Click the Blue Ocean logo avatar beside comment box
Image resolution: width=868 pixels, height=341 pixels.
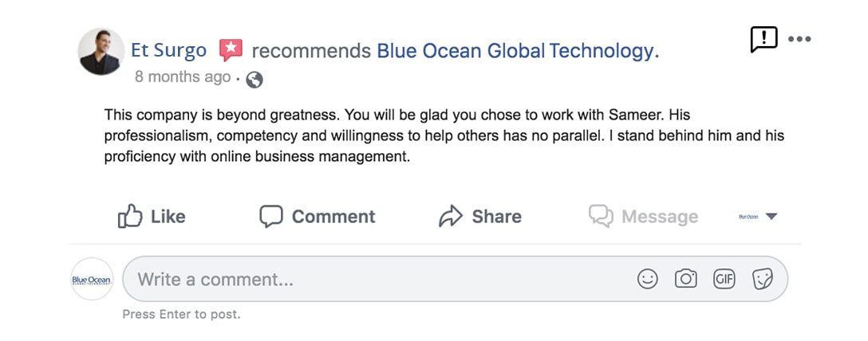pyautogui.click(x=92, y=279)
